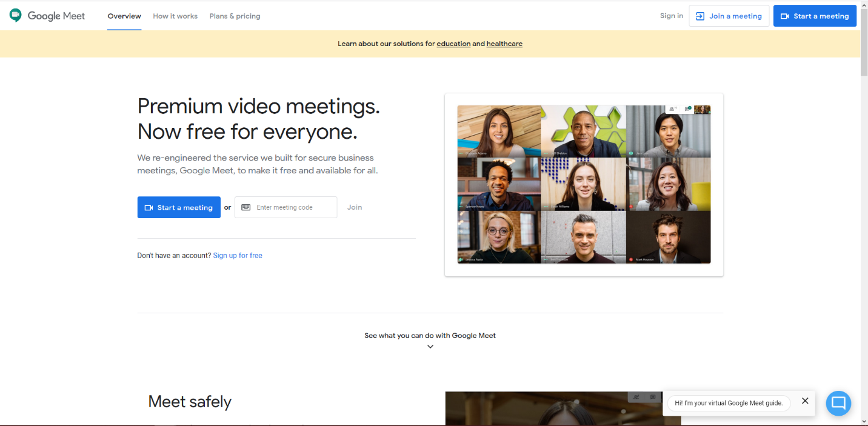Click blue Start a meeting hero button
This screenshot has height=426, width=868.
click(179, 207)
